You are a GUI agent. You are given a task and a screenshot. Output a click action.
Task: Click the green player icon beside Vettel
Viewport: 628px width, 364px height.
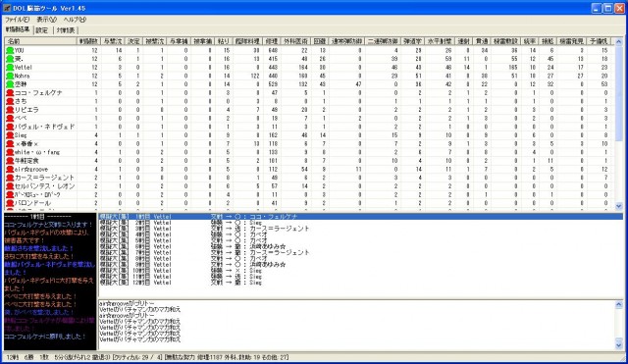pyautogui.click(x=10, y=68)
